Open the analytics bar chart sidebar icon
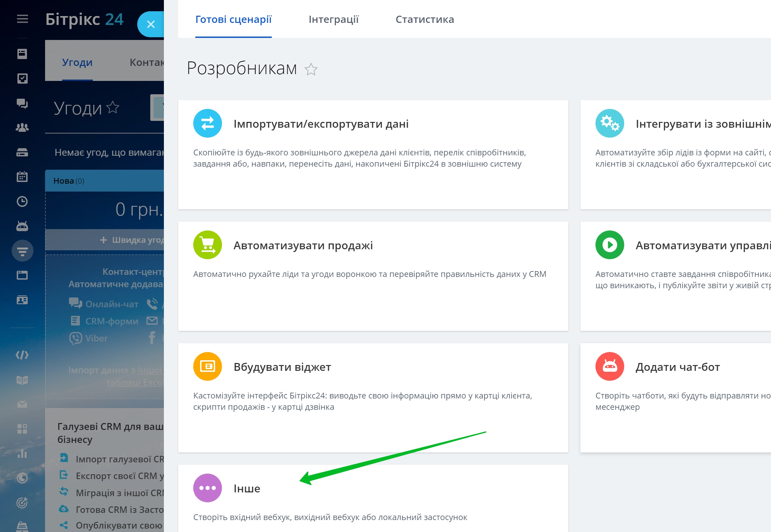The width and height of the screenshot is (771, 532). pyautogui.click(x=22, y=453)
